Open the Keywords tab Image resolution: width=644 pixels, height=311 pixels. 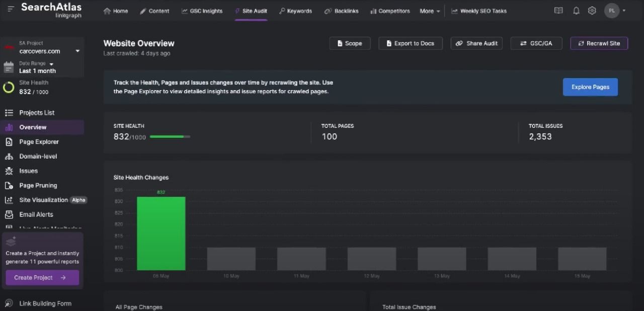pyautogui.click(x=295, y=11)
